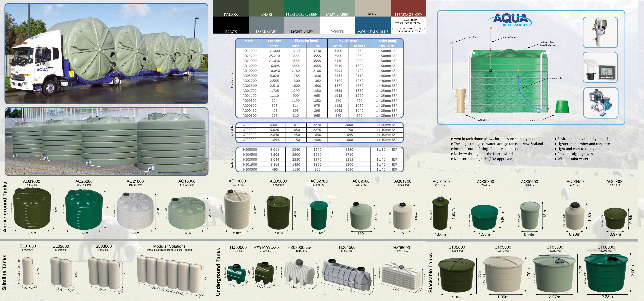Click the AQ16000 mist green tank illustration
644x301 pixels.
tap(187, 213)
